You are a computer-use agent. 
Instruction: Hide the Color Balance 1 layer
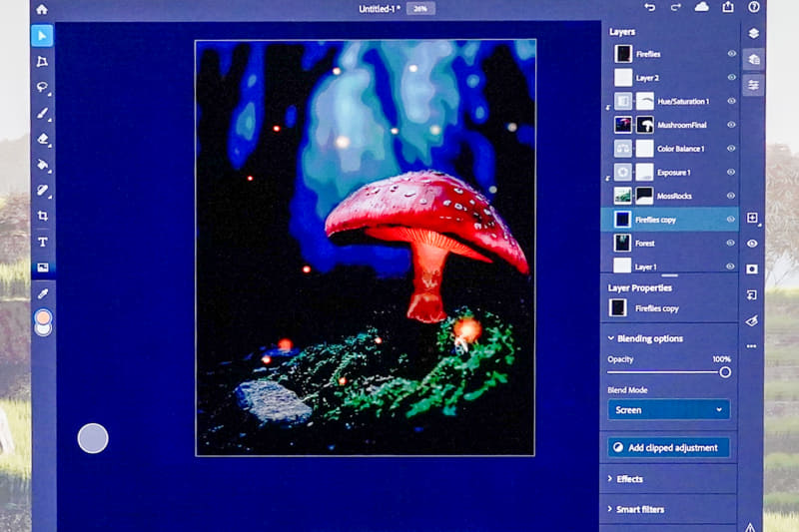(x=731, y=148)
